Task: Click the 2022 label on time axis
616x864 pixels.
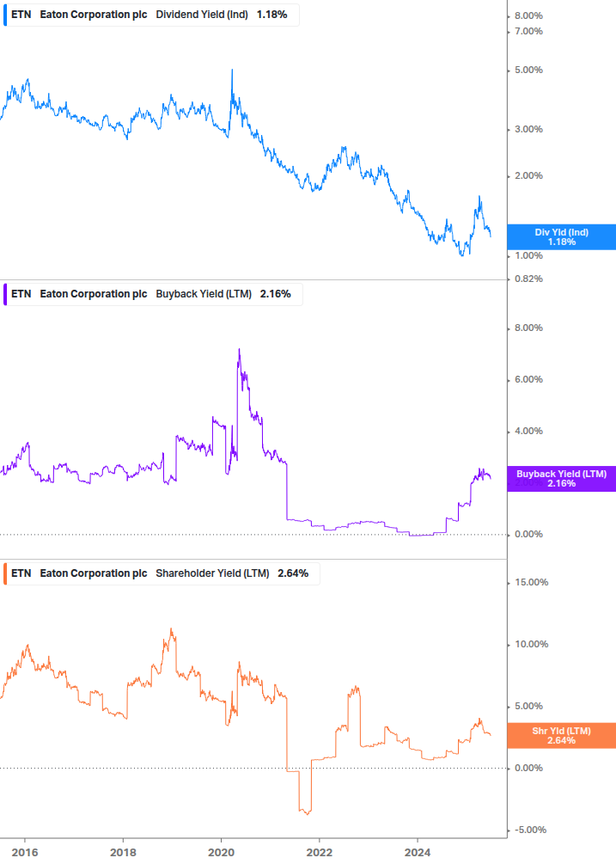Action: 320,853
